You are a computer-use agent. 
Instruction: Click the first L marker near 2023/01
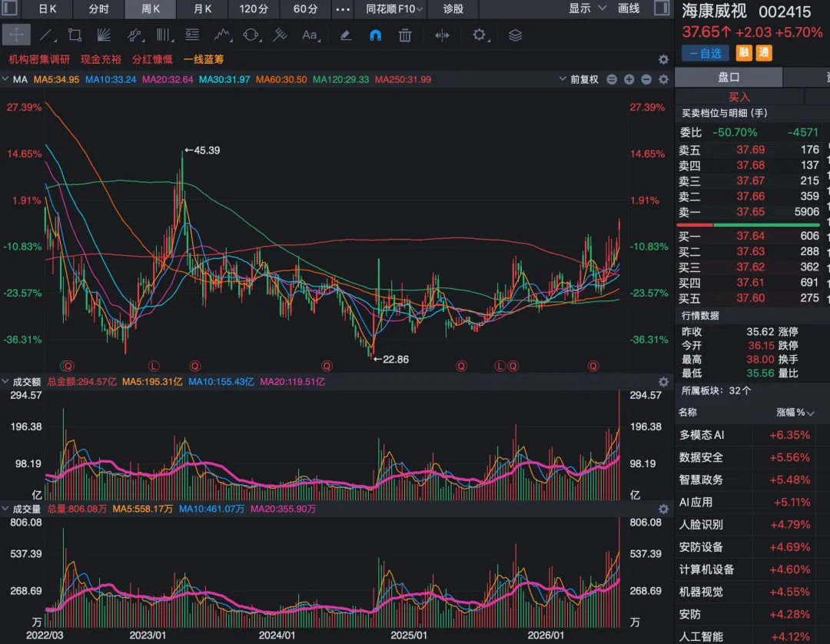tap(154, 366)
